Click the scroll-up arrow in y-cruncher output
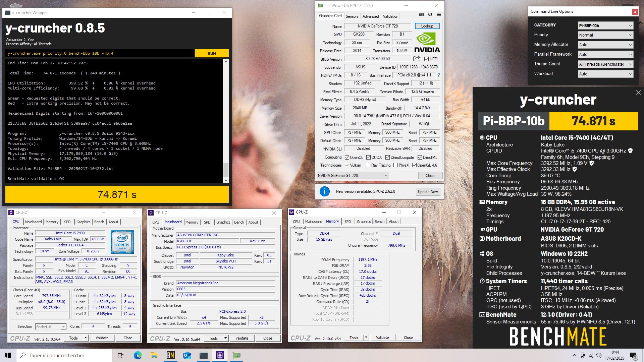644x362 pixels. coord(226,62)
